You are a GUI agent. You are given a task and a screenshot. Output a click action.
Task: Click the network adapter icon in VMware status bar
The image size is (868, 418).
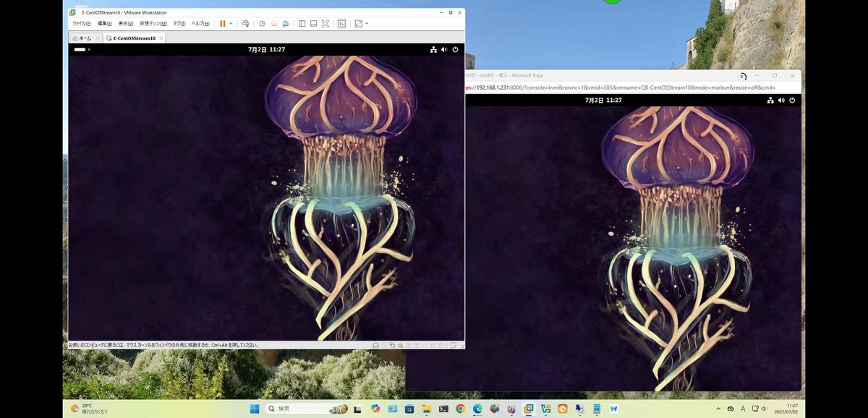pos(392,345)
